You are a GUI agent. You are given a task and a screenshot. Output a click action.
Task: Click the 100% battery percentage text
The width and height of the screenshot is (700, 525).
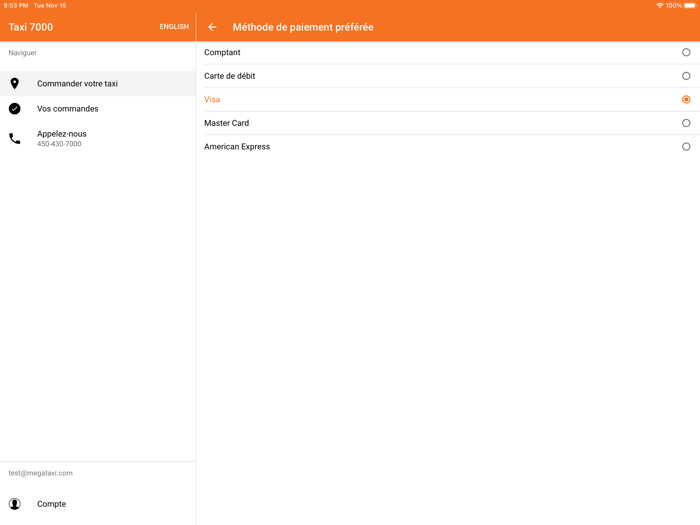674,5
